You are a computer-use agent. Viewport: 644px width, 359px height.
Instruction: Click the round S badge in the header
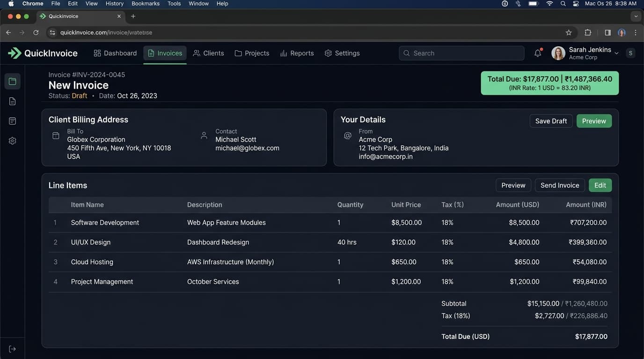click(x=630, y=53)
